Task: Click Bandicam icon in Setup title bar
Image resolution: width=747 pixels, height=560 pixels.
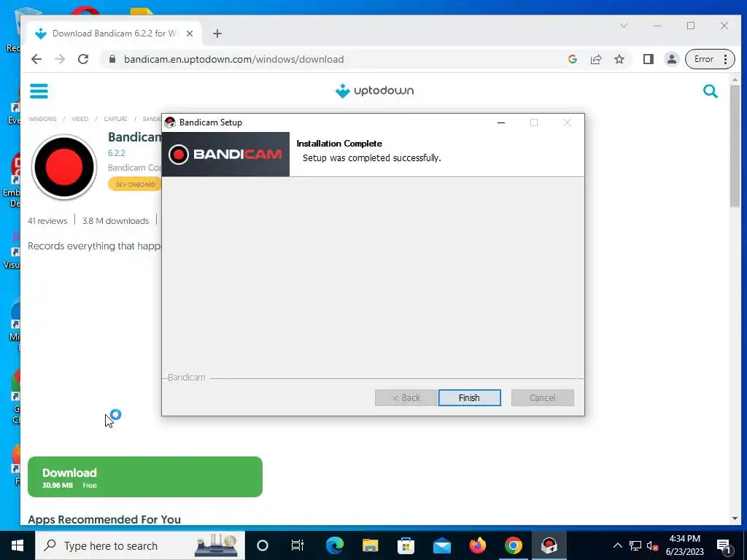Action: coord(170,122)
